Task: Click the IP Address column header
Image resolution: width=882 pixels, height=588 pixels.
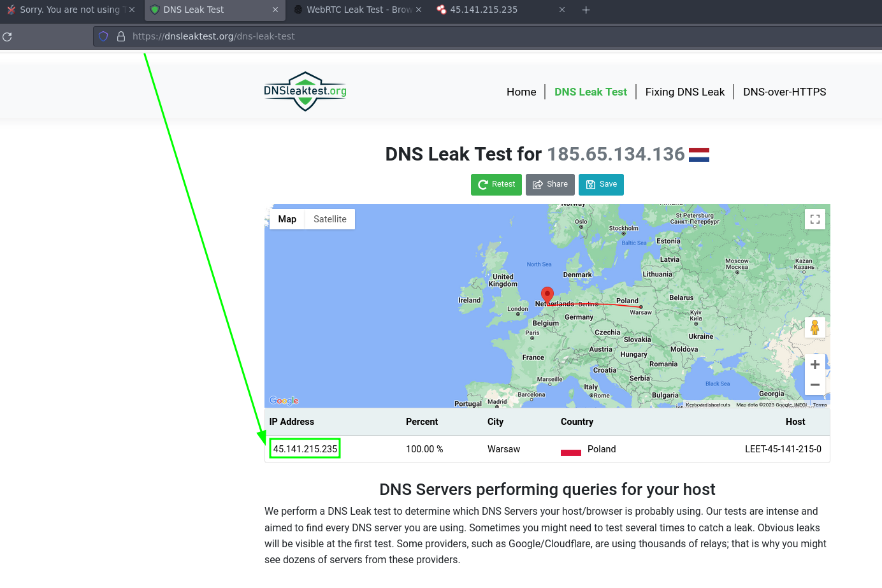Action: pos(292,422)
